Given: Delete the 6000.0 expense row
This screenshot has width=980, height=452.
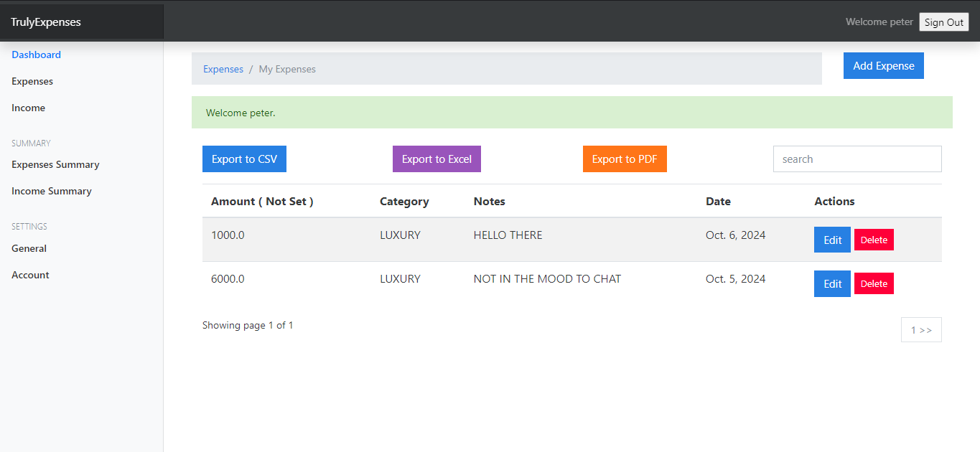Looking at the screenshot, I should [874, 283].
